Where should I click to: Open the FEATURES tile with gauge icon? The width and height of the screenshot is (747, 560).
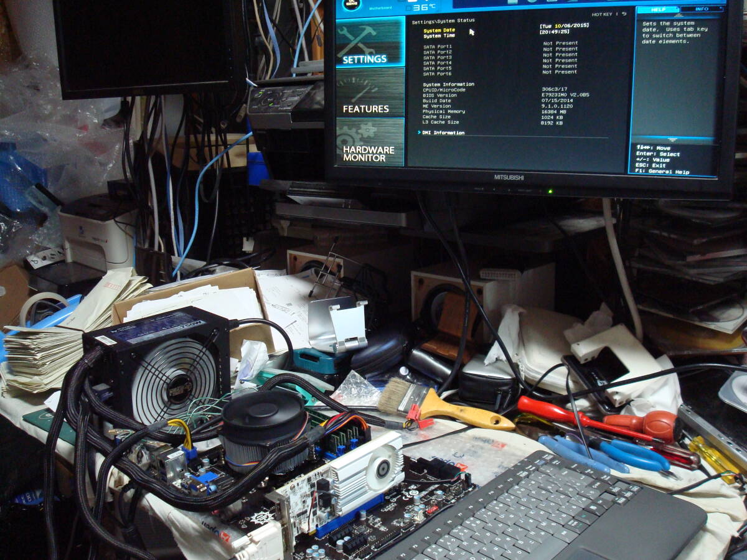370,92
